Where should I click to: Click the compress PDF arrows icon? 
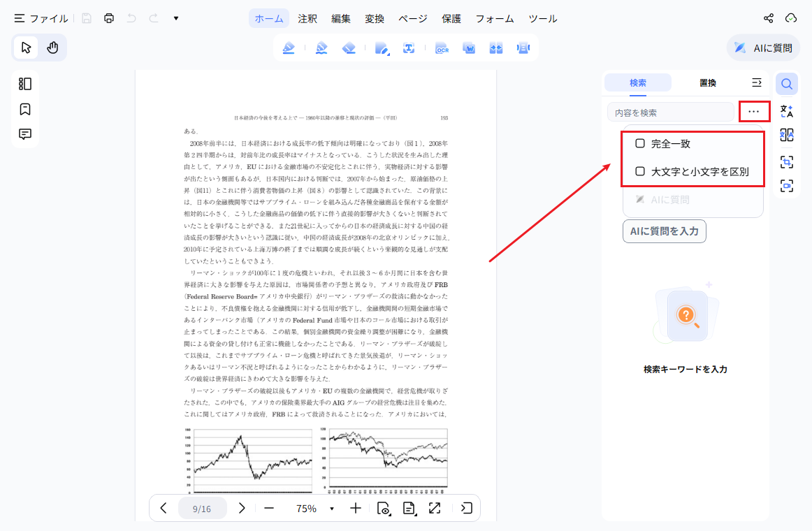[x=496, y=48]
